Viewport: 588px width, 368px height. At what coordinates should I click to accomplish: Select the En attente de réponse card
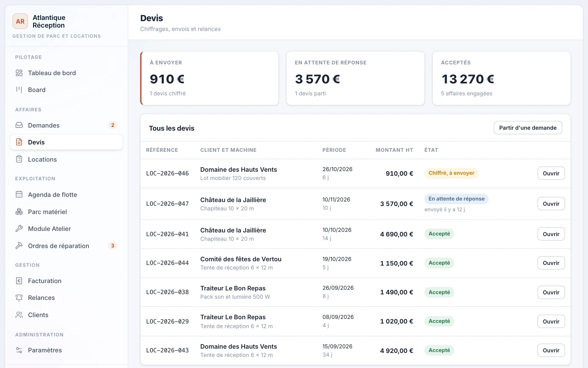click(355, 78)
